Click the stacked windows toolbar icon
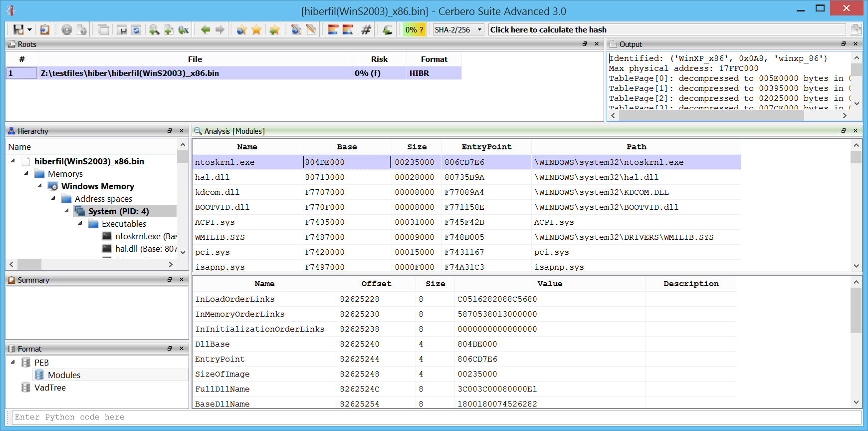The height and width of the screenshot is (431, 868). point(103,29)
